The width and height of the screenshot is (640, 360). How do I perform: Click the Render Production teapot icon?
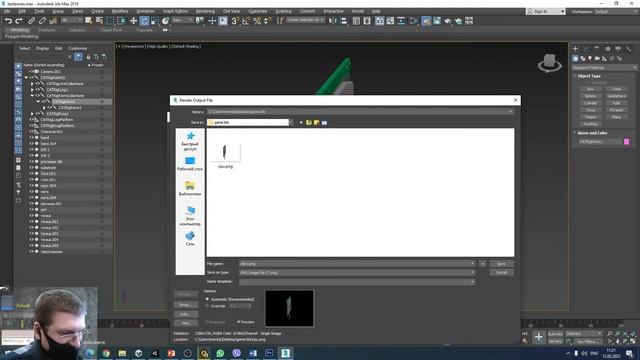[x=448, y=21]
